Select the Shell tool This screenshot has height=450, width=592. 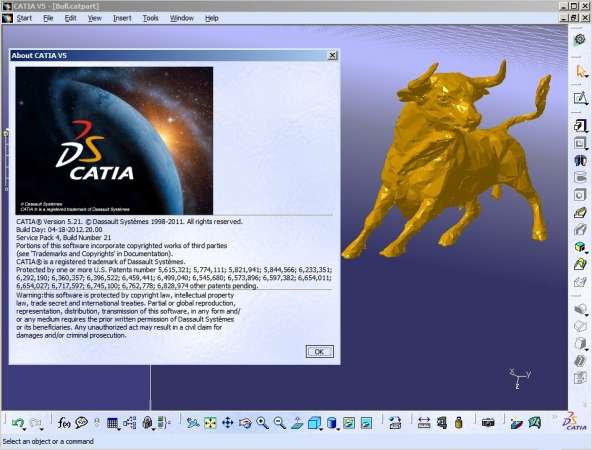coord(580,361)
